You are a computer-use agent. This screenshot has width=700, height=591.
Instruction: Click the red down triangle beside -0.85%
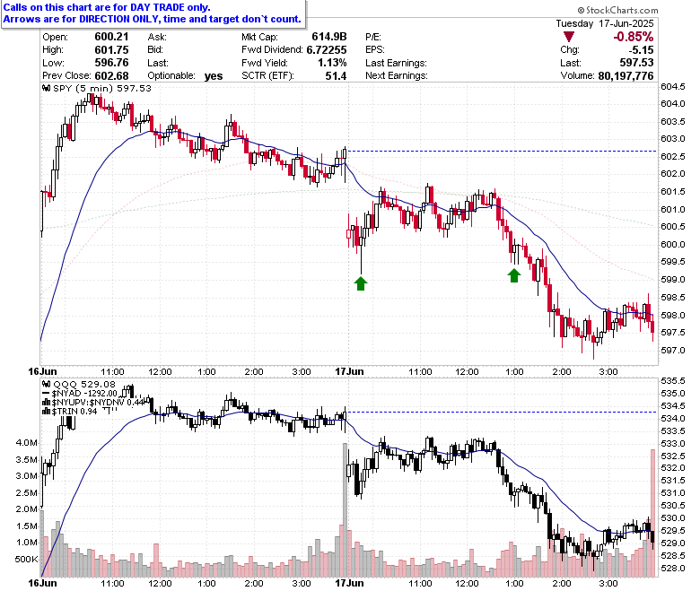pyautogui.click(x=569, y=37)
